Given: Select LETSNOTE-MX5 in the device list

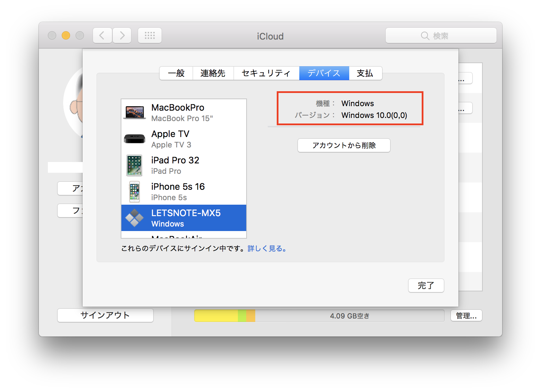Looking at the screenshot, I should coord(184,218).
